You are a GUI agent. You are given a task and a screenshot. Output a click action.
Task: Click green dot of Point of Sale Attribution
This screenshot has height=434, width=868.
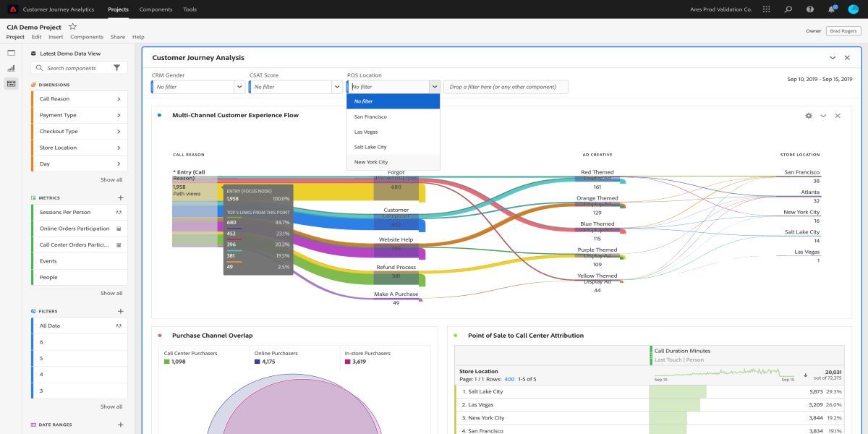coord(455,336)
